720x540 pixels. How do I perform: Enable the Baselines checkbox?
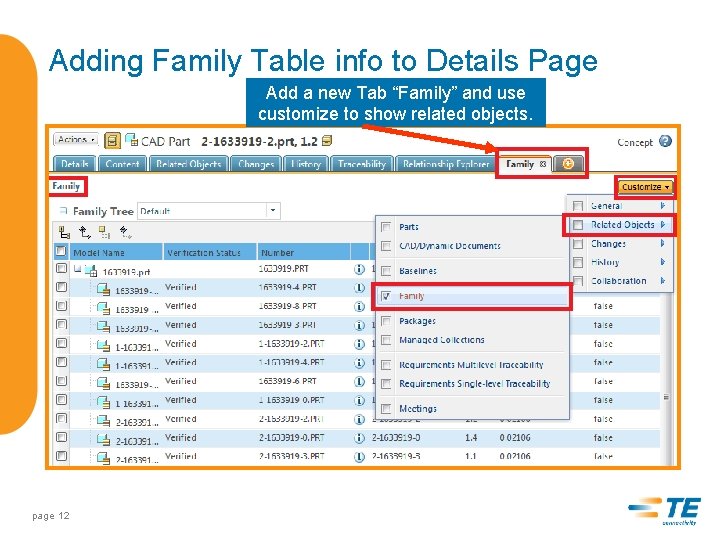(386, 271)
